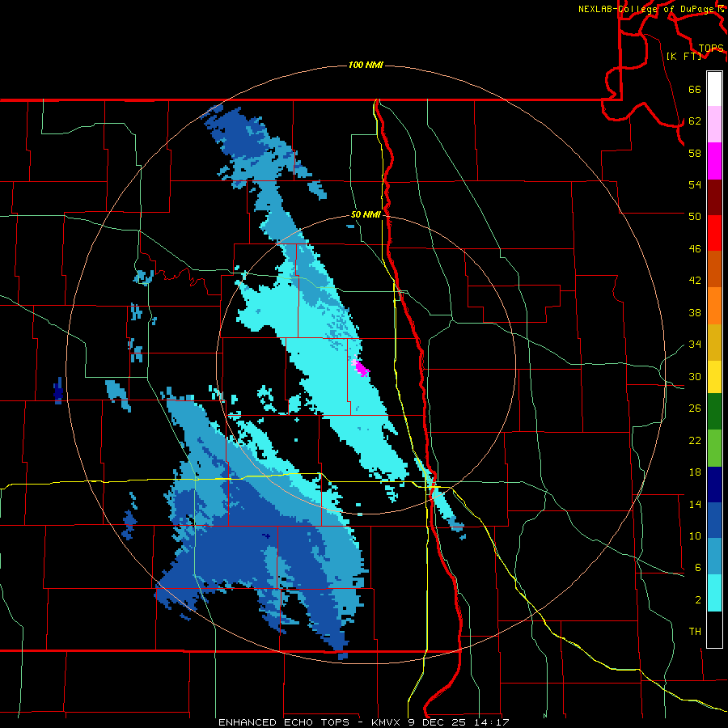Viewport: 728px width, 728px height.
Task: Click the orange 42 kft legend swatch
Action: point(714,306)
